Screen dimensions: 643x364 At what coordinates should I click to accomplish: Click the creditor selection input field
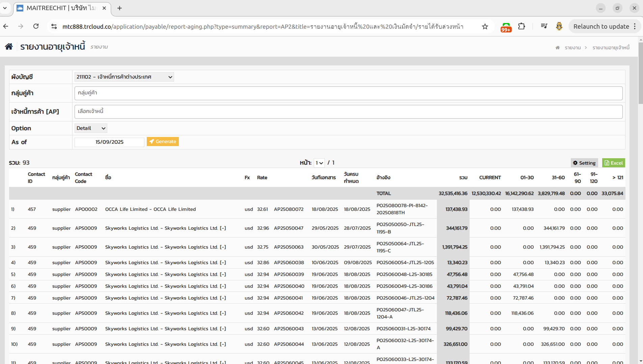(348, 112)
